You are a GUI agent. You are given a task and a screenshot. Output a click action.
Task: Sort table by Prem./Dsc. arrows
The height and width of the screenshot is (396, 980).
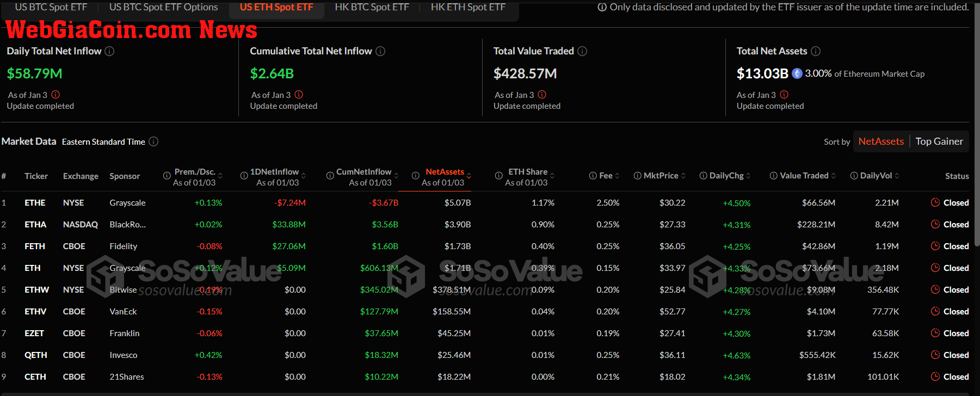[x=220, y=176]
